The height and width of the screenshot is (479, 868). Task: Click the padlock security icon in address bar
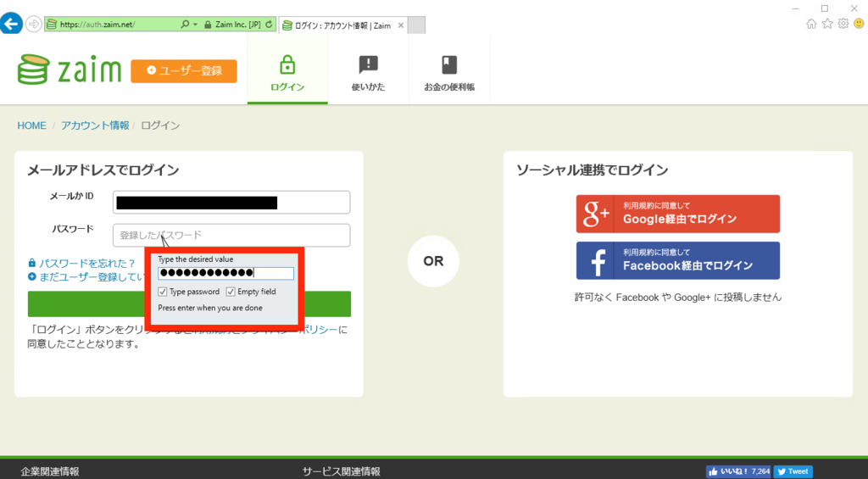208,25
